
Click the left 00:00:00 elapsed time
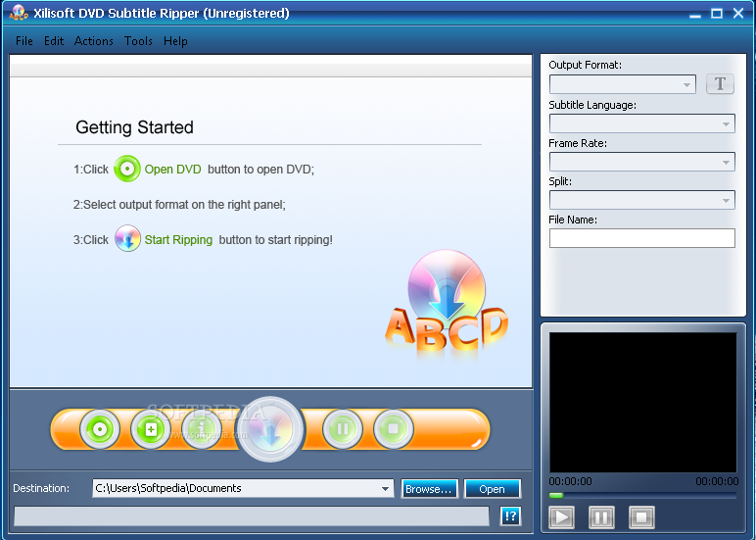[x=570, y=481]
